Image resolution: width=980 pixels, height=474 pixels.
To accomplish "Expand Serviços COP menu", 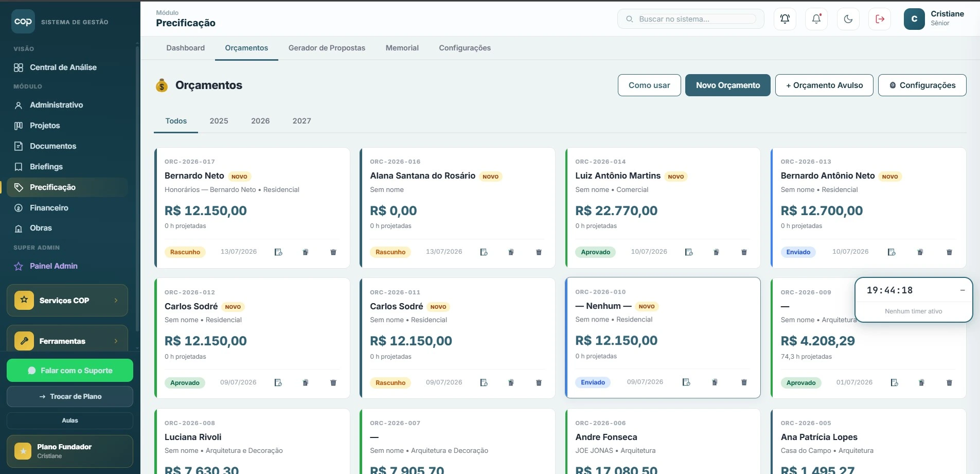I will point(67,301).
